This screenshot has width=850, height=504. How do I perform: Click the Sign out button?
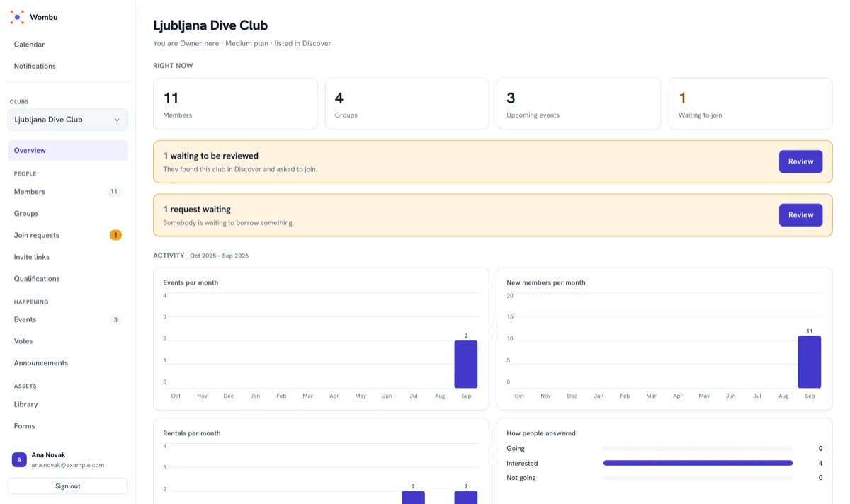coord(68,486)
